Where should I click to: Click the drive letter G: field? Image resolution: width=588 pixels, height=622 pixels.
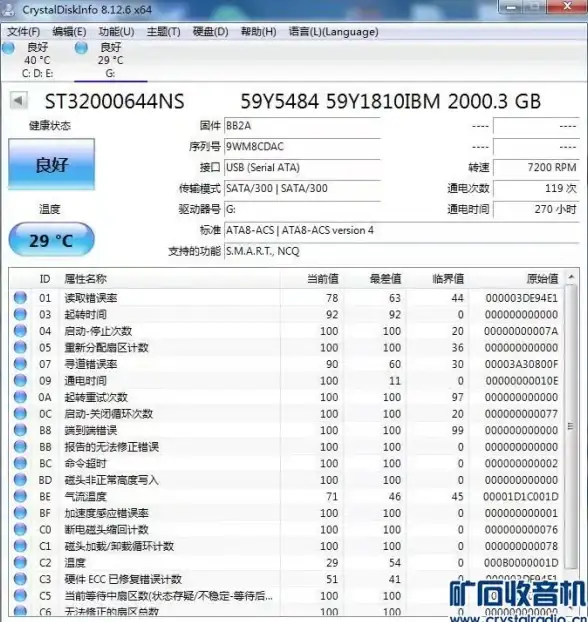click(302, 209)
